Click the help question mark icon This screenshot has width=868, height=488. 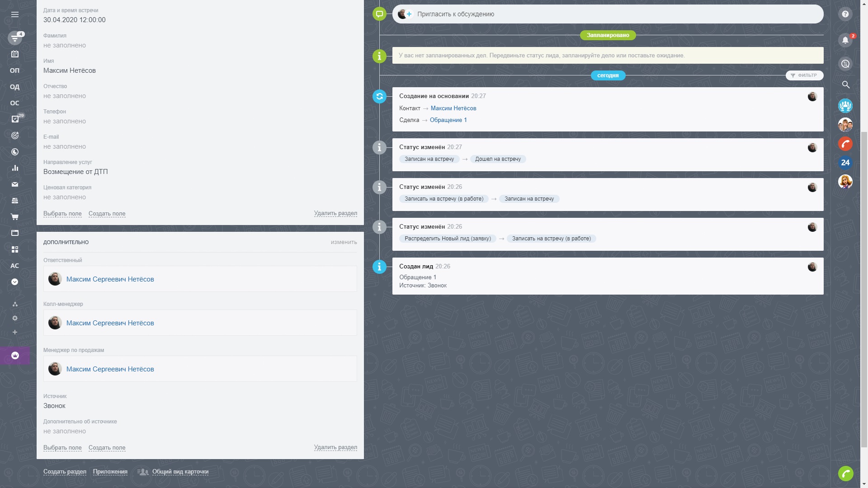(x=845, y=14)
